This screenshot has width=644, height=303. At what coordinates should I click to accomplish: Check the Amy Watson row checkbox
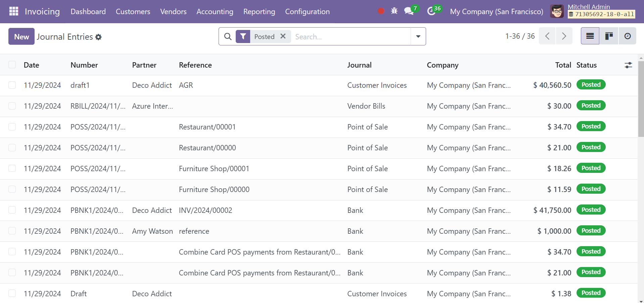12,231
